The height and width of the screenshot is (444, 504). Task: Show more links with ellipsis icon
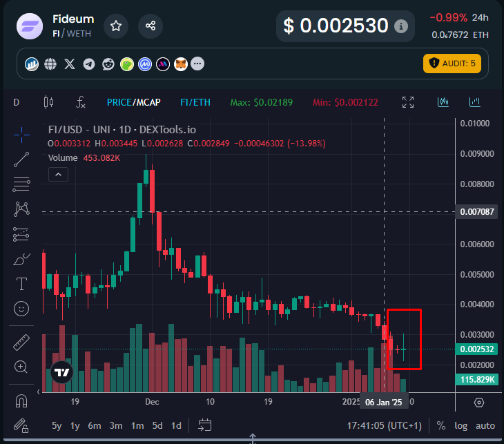(197, 64)
